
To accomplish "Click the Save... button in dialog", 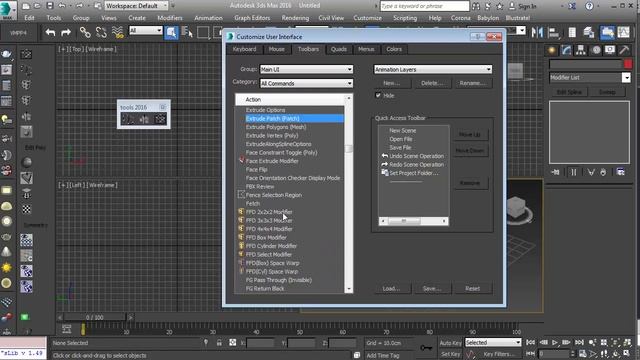I will tap(432, 289).
